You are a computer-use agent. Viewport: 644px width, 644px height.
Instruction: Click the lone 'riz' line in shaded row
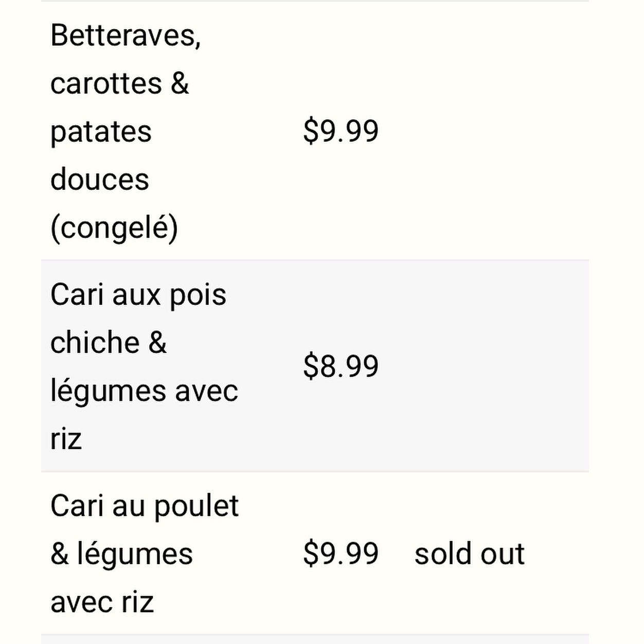pyautogui.click(x=66, y=439)
